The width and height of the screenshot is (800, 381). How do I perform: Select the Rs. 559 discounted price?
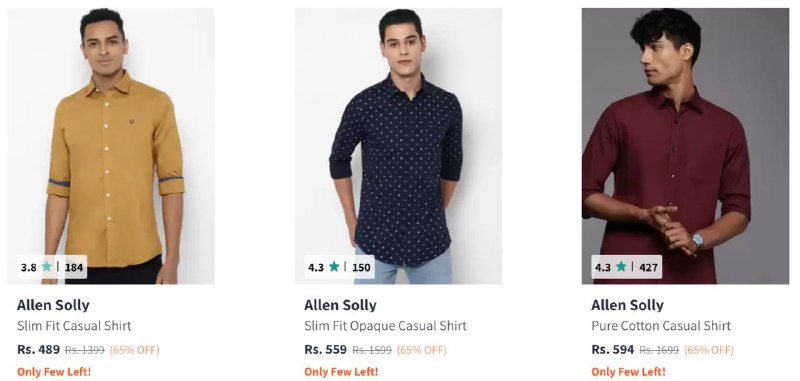pos(326,350)
